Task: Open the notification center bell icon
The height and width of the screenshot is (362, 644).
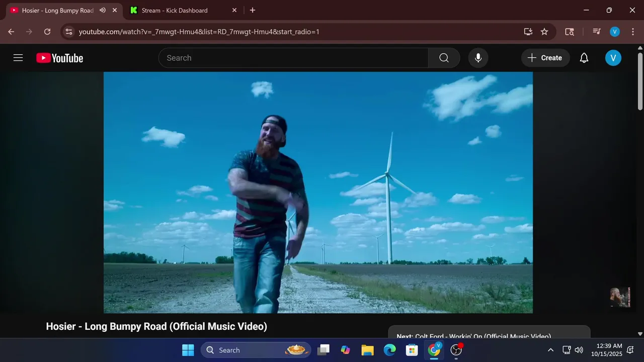Action: (x=630, y=350)
